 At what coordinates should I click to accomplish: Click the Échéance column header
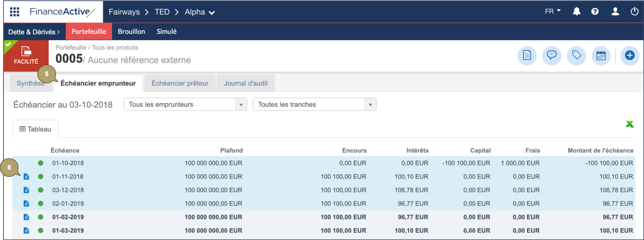(x=65, y=150)
